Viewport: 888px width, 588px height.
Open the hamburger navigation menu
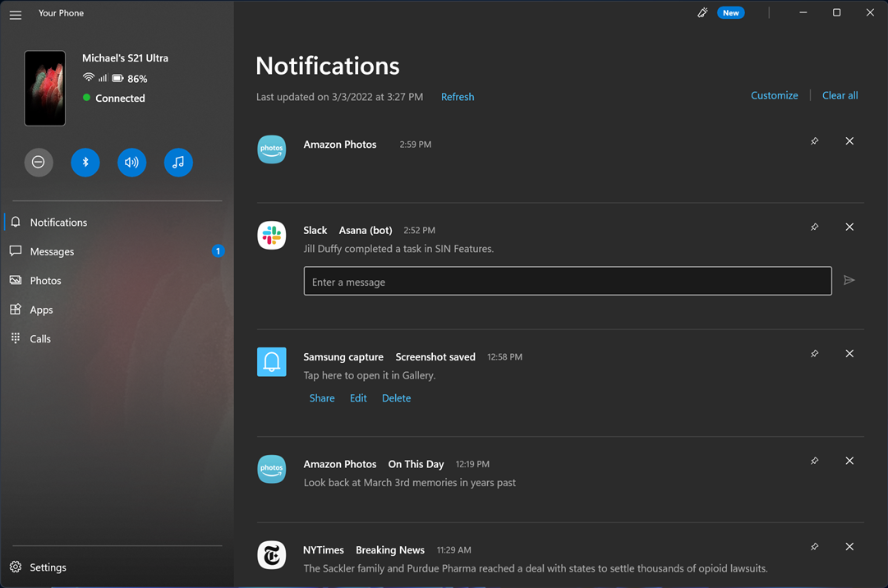click(x=16, y=14)
